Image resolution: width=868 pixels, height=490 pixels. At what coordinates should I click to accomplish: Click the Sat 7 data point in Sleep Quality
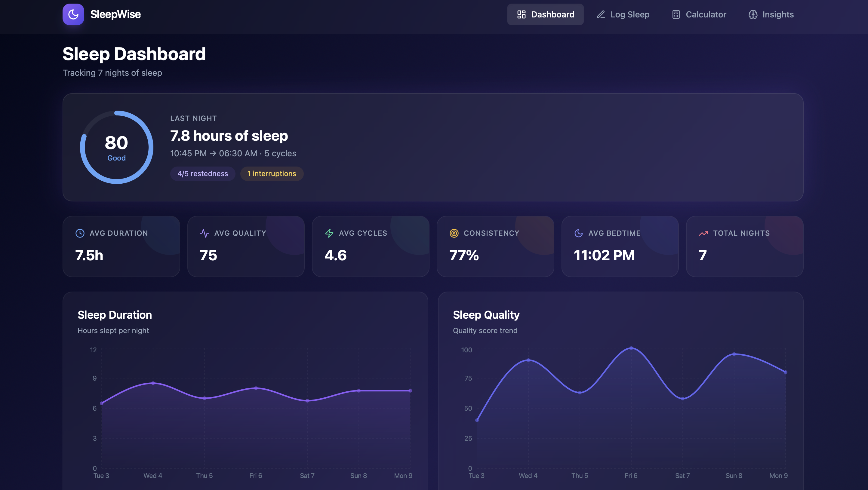pos(683,399)
